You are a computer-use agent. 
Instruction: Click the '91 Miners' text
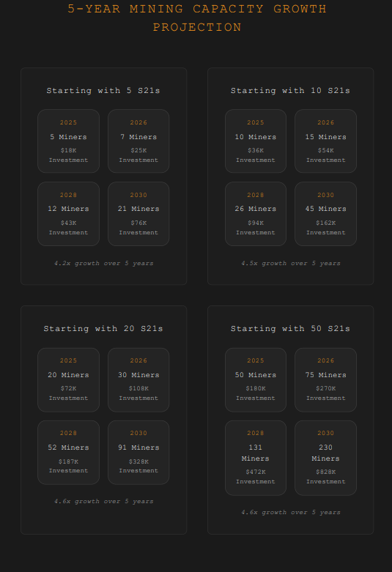point(138,447)
